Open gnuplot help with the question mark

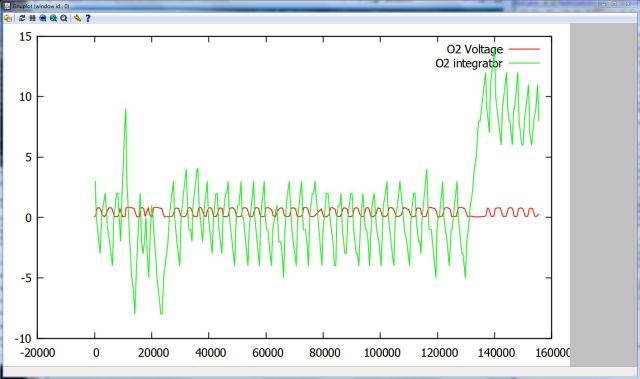tap(88, 18)
